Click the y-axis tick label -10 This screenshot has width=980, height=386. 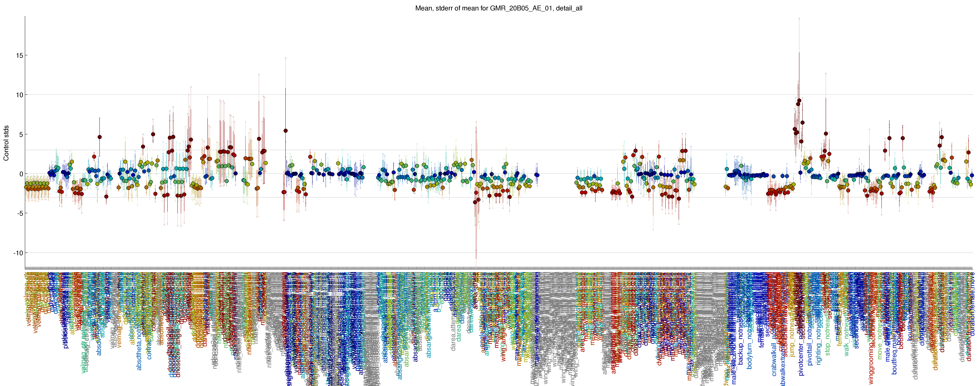[18, 253]
